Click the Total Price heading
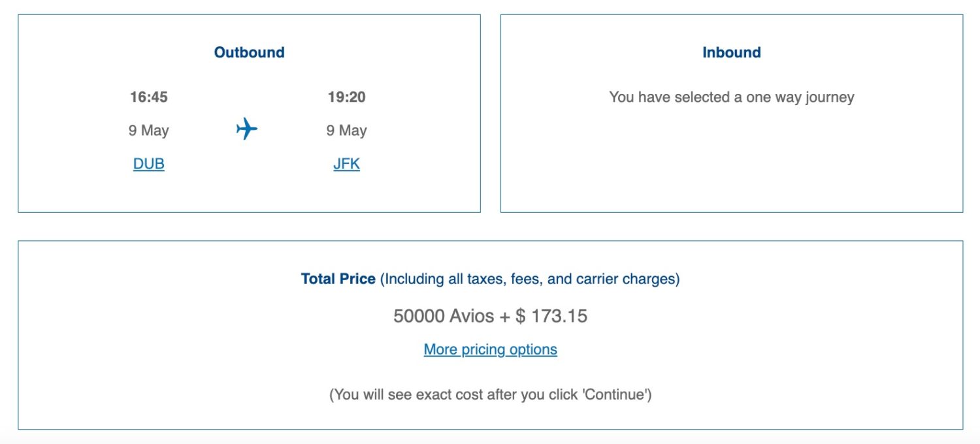Viewport: 980px width, 444px height. (x=337, y=279)
